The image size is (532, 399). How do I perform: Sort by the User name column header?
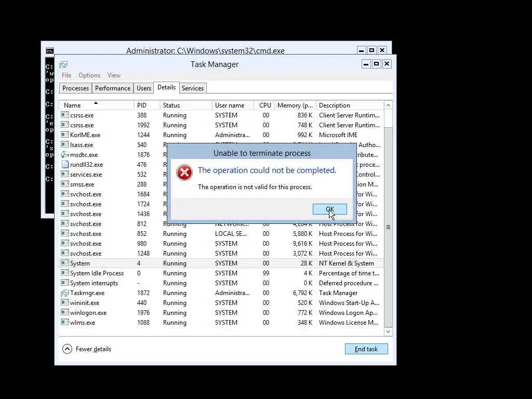point(233,105)
